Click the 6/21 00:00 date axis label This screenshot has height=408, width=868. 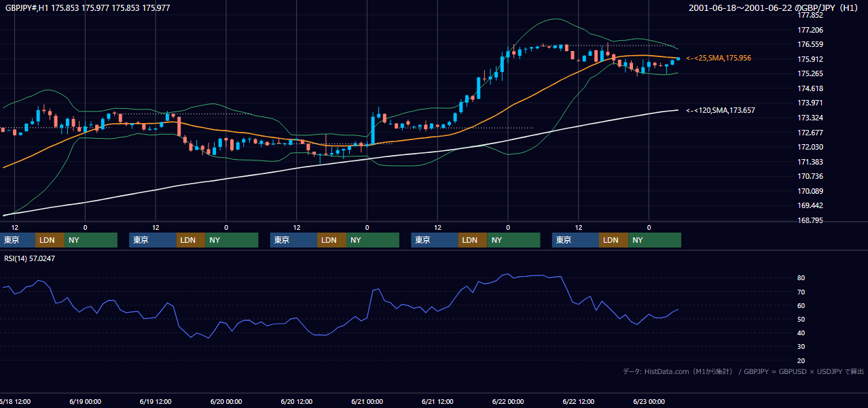point(367,401)
